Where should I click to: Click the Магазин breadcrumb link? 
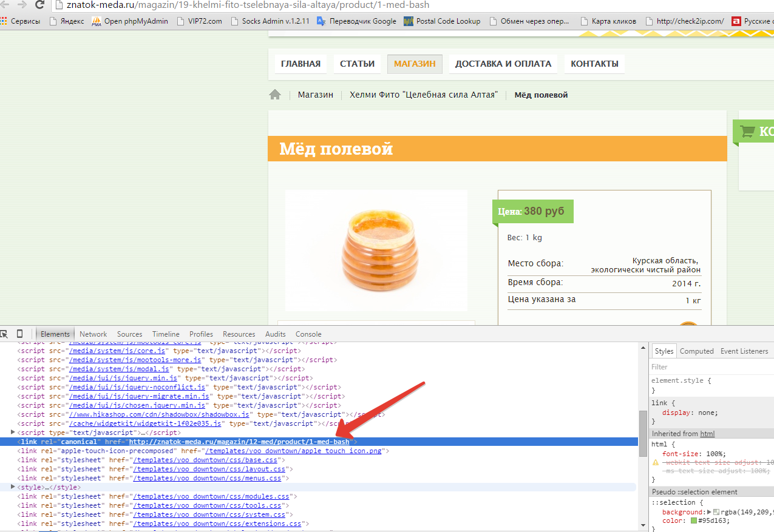315,95
